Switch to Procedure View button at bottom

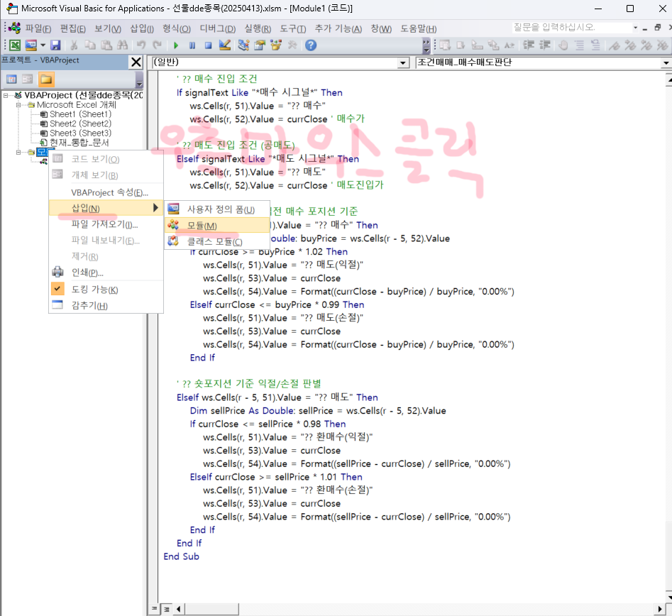(154, 609)
